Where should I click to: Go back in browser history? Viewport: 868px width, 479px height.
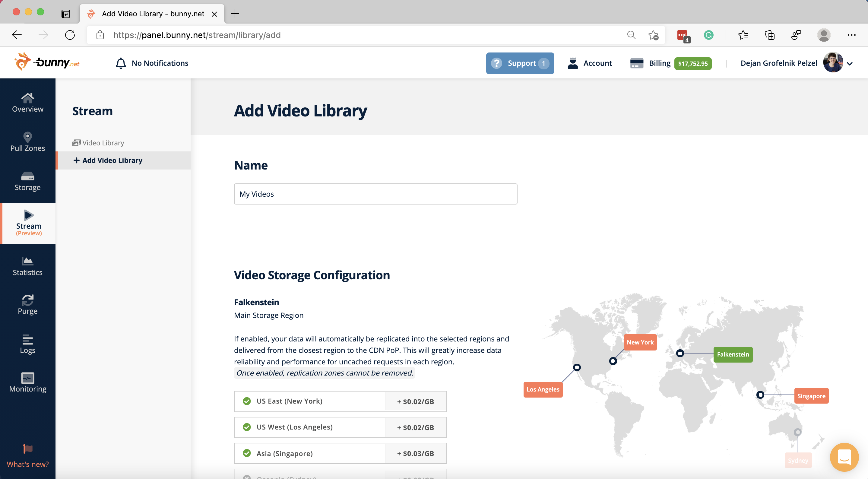(x=17, y=35)
